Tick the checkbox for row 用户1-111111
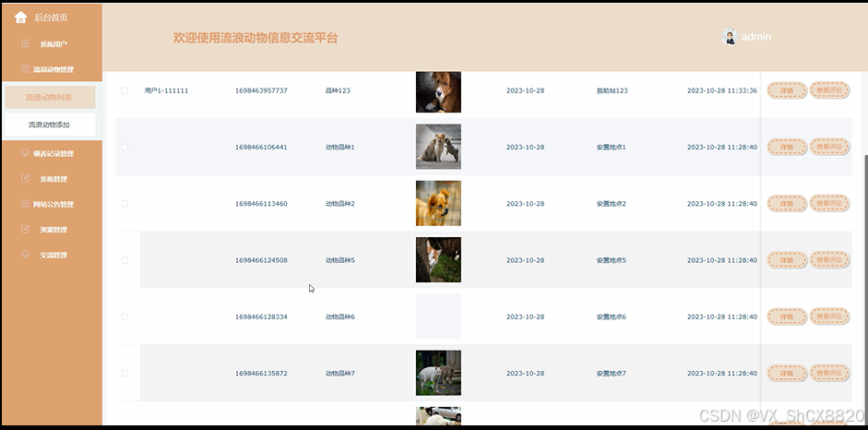The width and height of the screenshot is (868, 430). [x=125, y=90]
